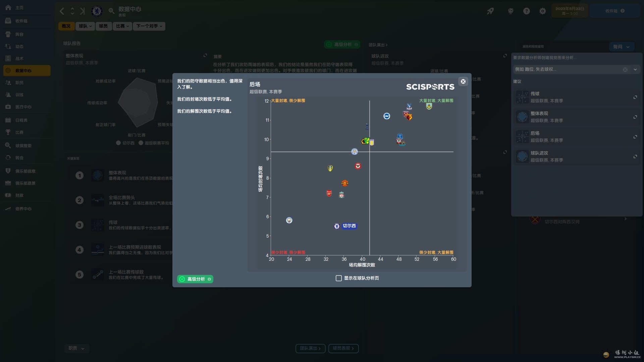
Task: Select the 概况 overview tab
Action: click(66, 26)
